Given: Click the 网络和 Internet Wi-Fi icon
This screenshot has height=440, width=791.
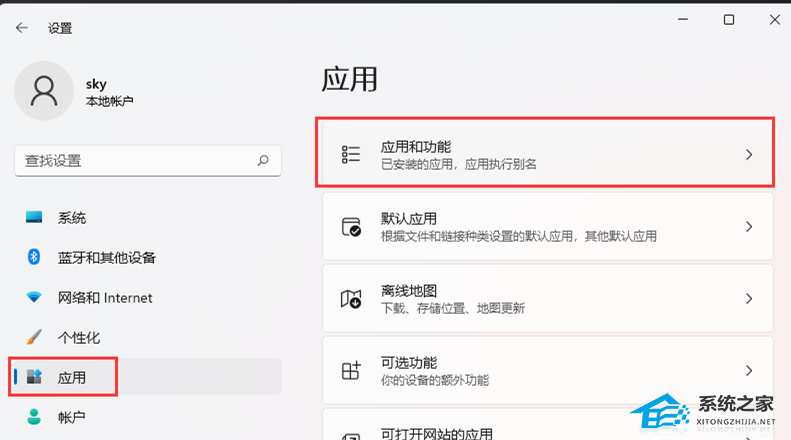Looking at the screenshot, I should pos(35,298).
